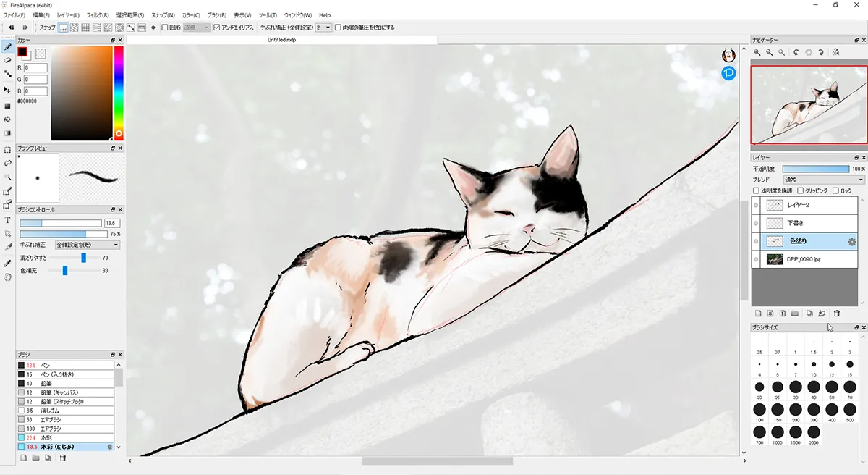Image resolution: width=868 pixels, height=475 pixels.
Task: Open the ブレンド mode dropdown
Action: [823, 180]
